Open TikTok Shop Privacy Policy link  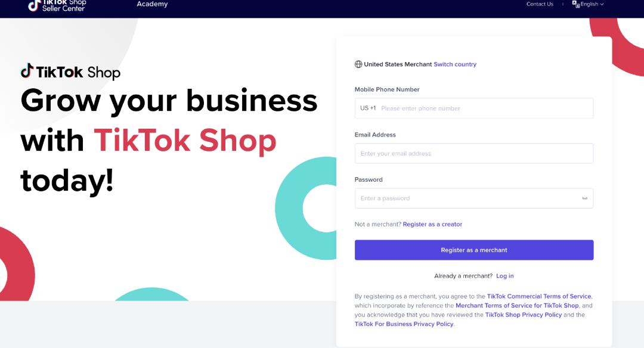524,315
